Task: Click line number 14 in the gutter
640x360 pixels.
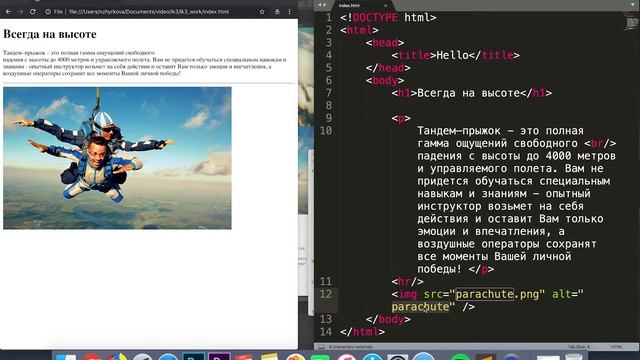Action: (326, 331)
